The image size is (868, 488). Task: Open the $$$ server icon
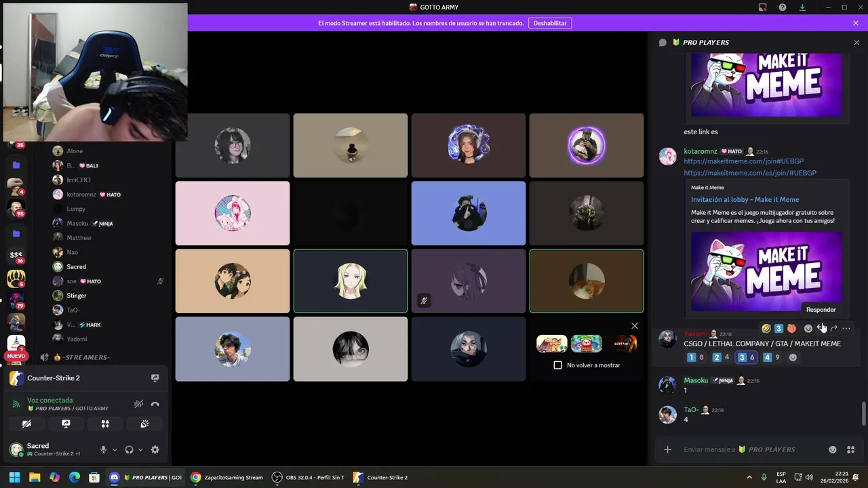click(x=16, y=256)
